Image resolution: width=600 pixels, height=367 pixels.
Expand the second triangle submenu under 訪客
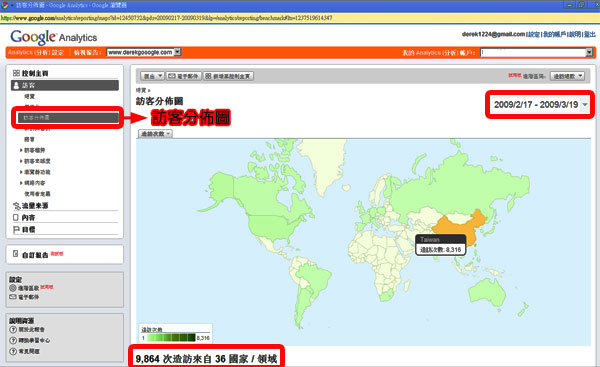tap(21, 161)
